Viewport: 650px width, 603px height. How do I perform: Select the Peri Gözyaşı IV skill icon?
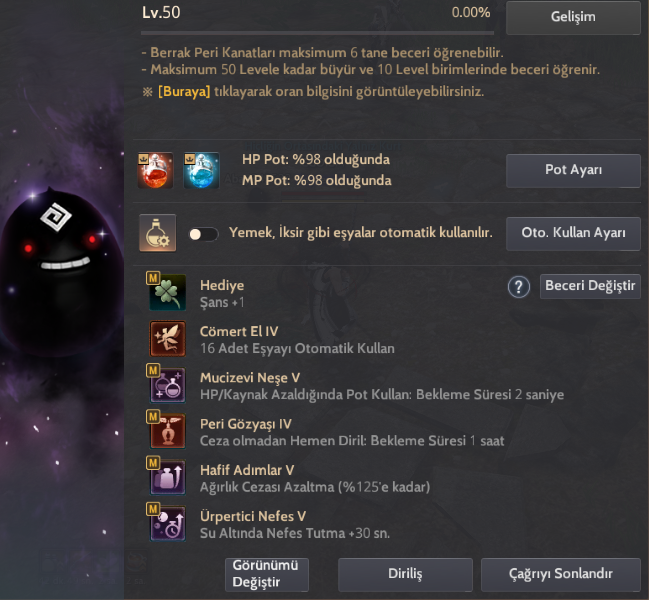[167, 431]
